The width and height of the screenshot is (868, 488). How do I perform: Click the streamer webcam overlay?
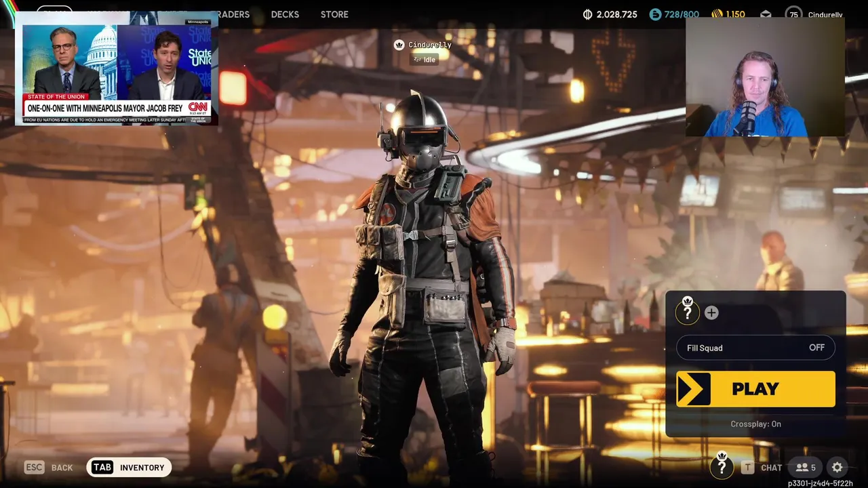tap(765, 77)
